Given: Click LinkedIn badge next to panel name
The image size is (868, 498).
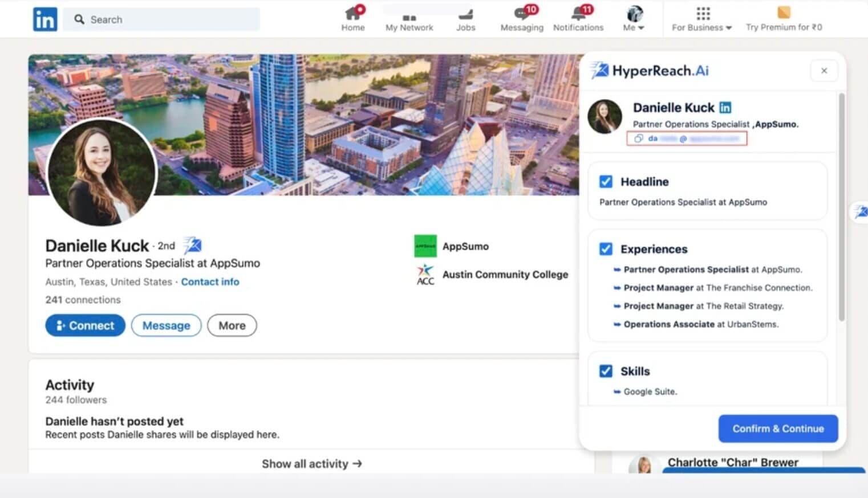Looking at the screenshot, I should pyautogui.click(x=725, y=107).
